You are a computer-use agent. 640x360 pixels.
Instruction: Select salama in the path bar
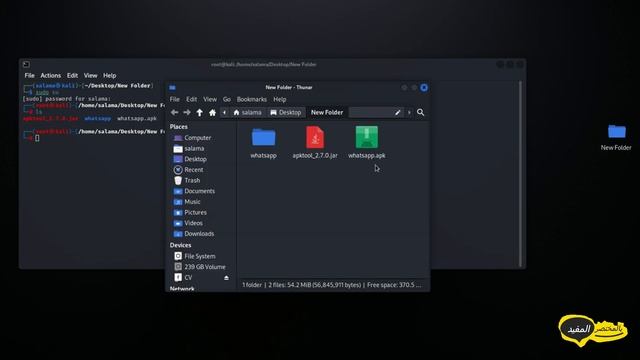[247, 113]
